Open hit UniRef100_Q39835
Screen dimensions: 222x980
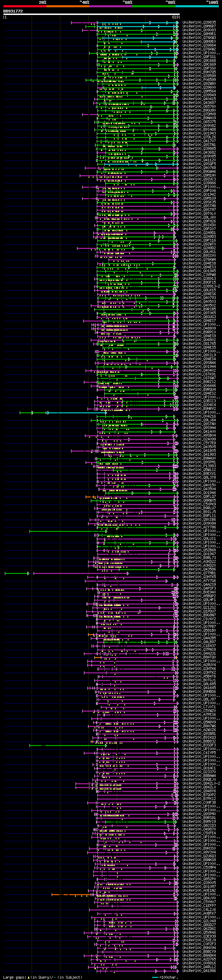[199, 23]
